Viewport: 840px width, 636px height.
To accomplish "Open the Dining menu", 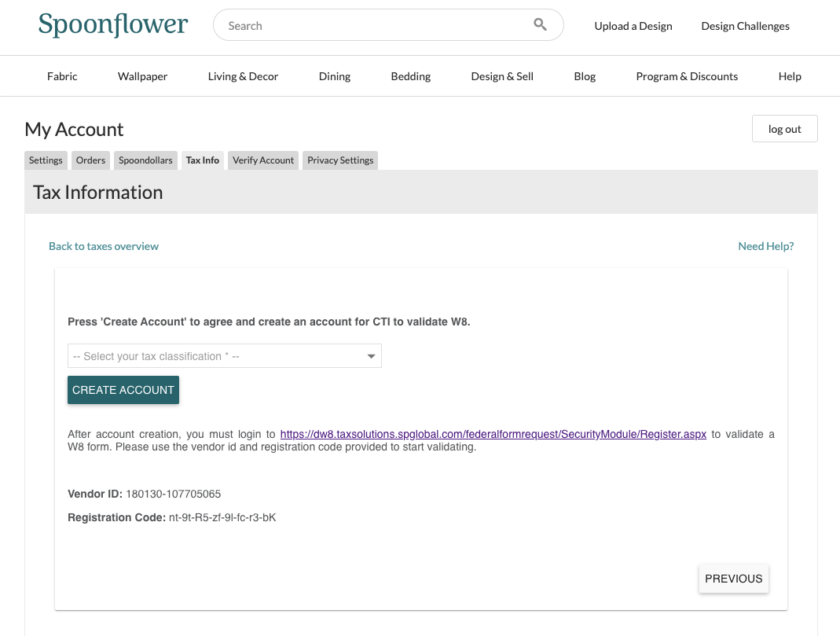I will coord(334,76).
